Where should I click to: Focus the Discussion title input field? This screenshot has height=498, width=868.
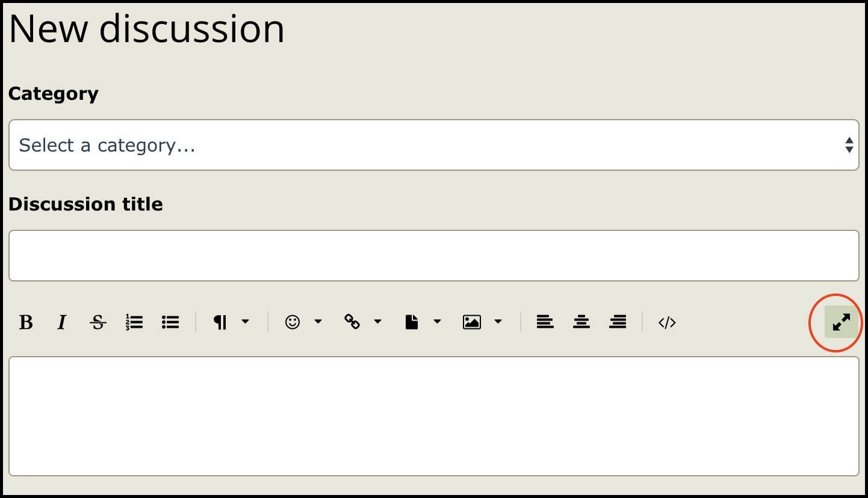pos(434,256)
